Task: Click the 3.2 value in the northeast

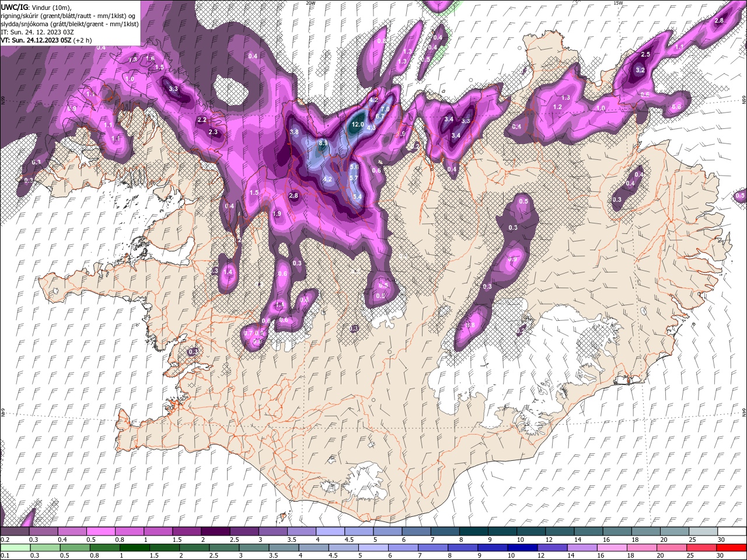Action: pos(640,70)
